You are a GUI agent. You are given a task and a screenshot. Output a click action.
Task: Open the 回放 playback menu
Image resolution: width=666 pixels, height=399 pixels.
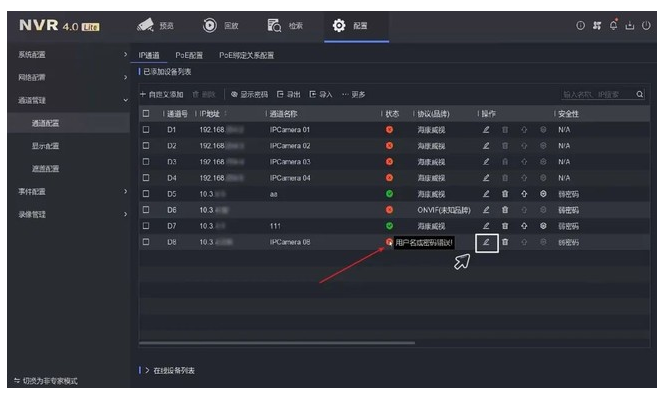[220, 25]
